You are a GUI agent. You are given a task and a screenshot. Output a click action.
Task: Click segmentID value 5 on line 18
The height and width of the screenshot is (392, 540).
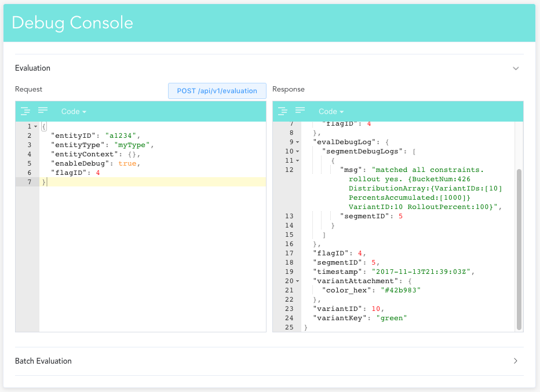pos(374,263)
